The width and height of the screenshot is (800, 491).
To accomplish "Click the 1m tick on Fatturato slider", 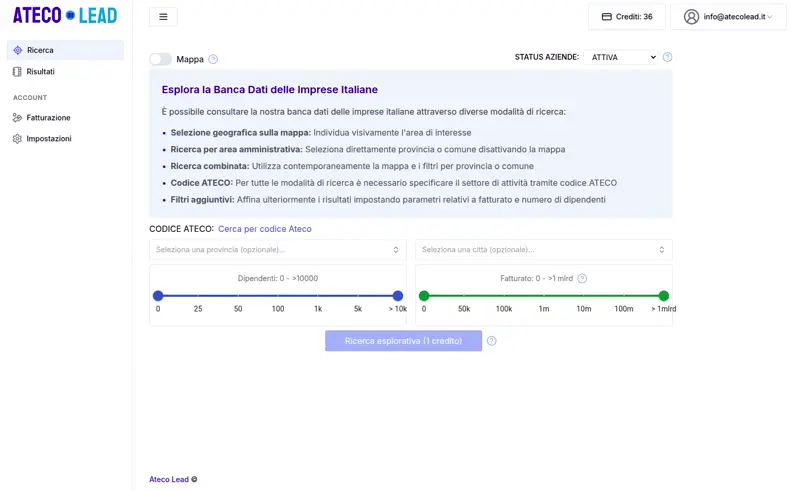I will tap(544, 309).
